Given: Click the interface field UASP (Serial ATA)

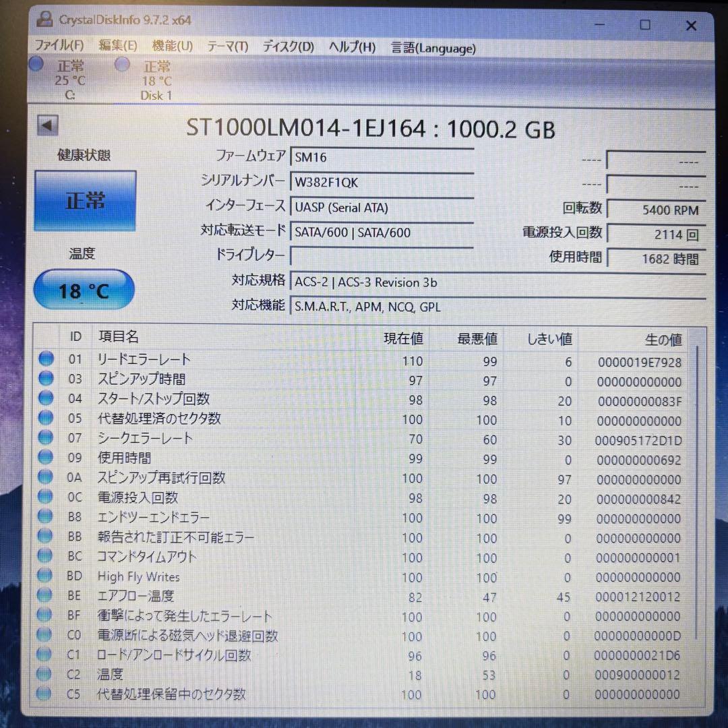Looking at the screenshot, I should (x=382, y=207).
